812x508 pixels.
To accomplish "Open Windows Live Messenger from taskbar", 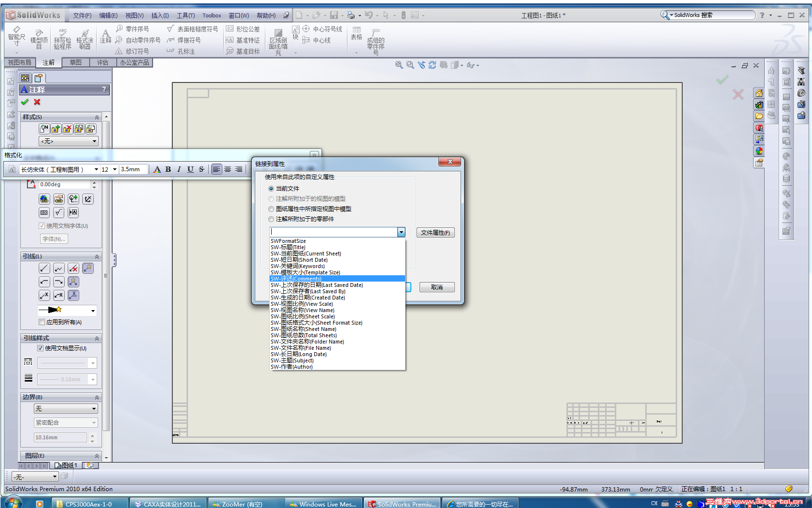I will (x=325, y=504).
